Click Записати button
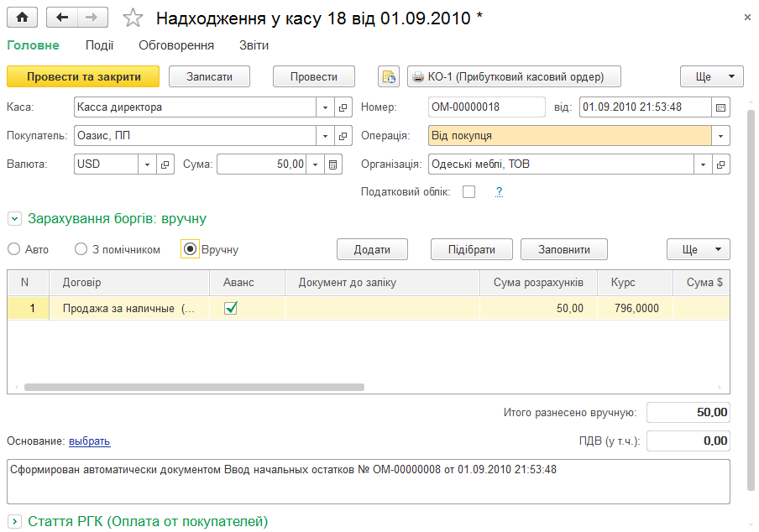The image size is (759, 532). coord(209,76)
